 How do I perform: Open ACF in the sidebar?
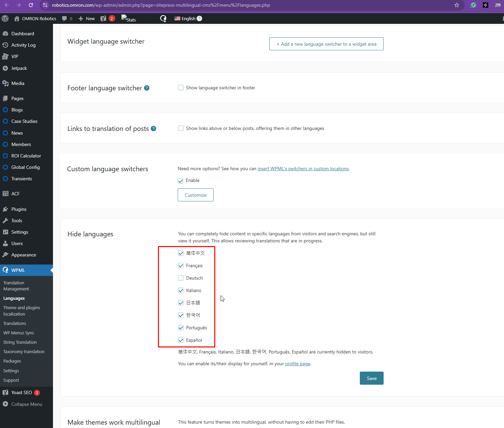click(x=26, y=194)
